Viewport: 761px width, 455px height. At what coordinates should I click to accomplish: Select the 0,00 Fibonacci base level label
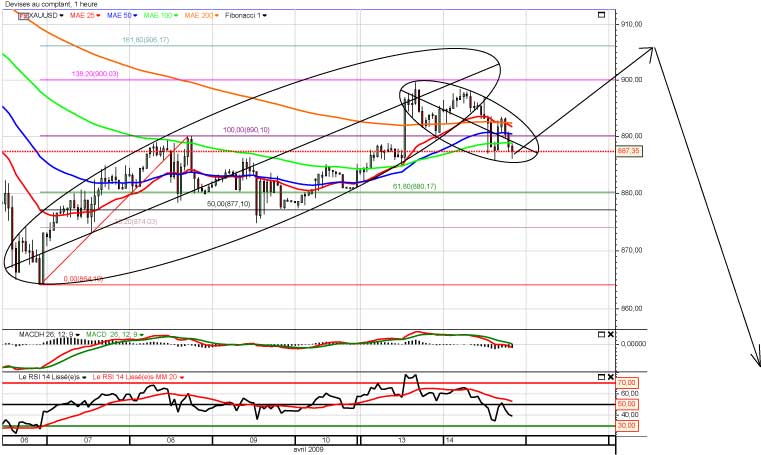coord(82,278)
